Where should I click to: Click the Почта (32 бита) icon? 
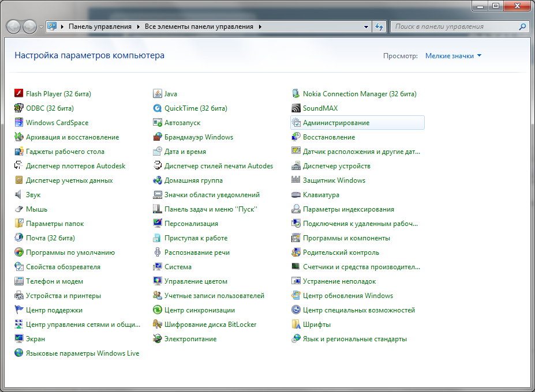click(19, 238)
